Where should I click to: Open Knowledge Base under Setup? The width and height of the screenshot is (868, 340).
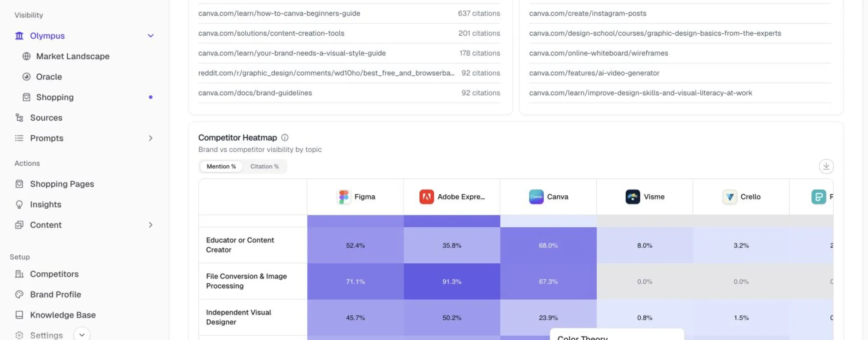pos(63,315)
